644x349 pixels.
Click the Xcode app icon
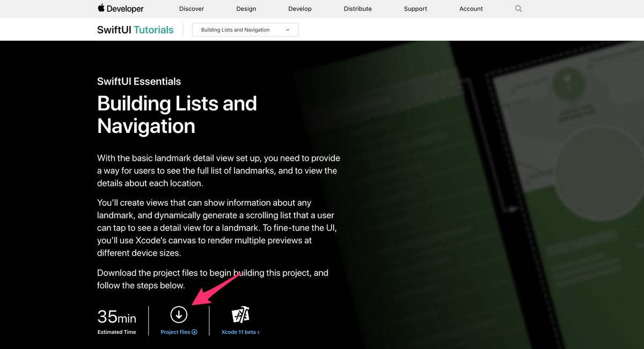[240, 315]
